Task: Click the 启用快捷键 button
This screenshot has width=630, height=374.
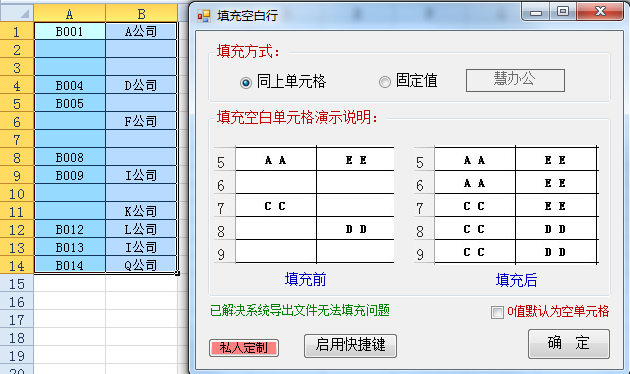Action: pos(350,345)
